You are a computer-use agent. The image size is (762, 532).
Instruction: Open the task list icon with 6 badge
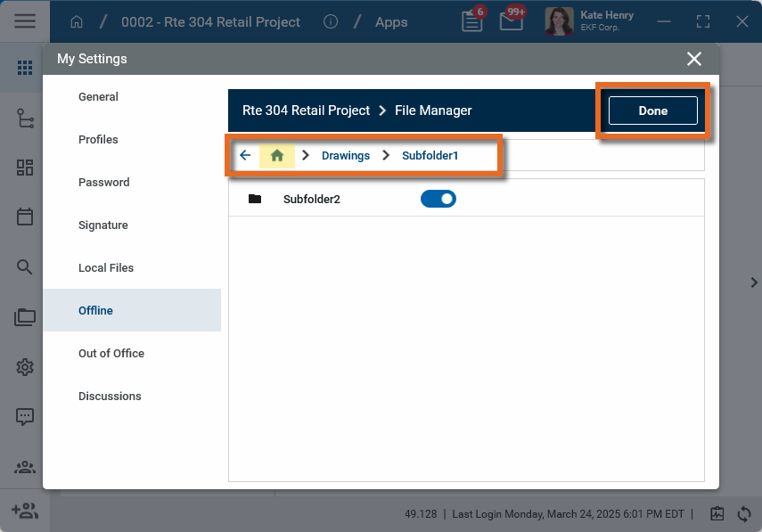click(471, 21)
